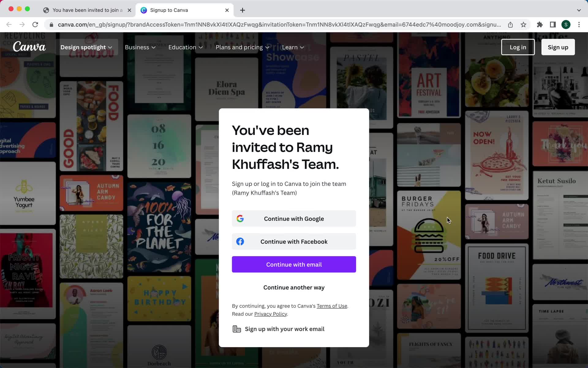Click the work email building icon
The height and width of the screenshot is (368, 588).
(237, 329)
